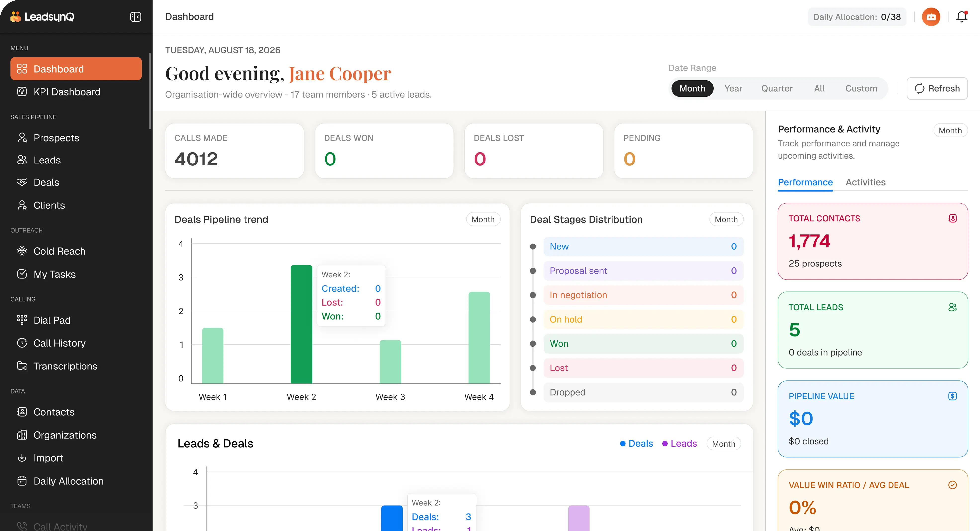Click the Clients sidebar icon
This screenshot has width=980, height=531.
point(22,205)
